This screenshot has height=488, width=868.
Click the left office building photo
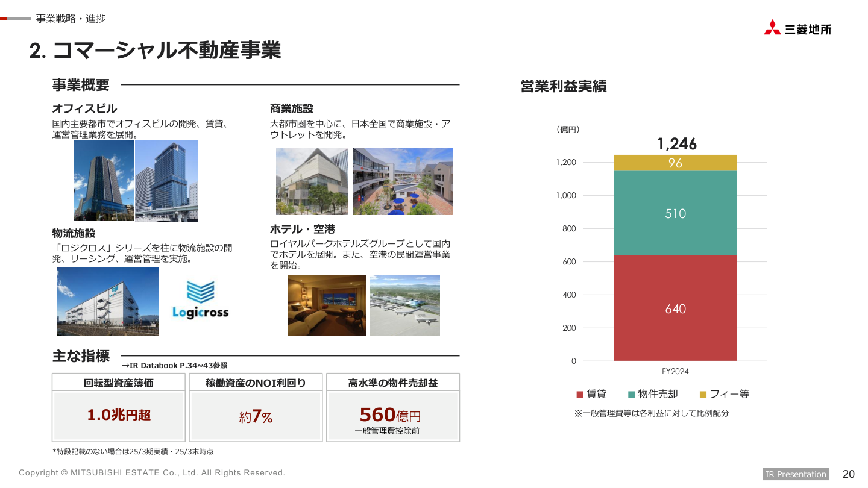pos(103,181)
